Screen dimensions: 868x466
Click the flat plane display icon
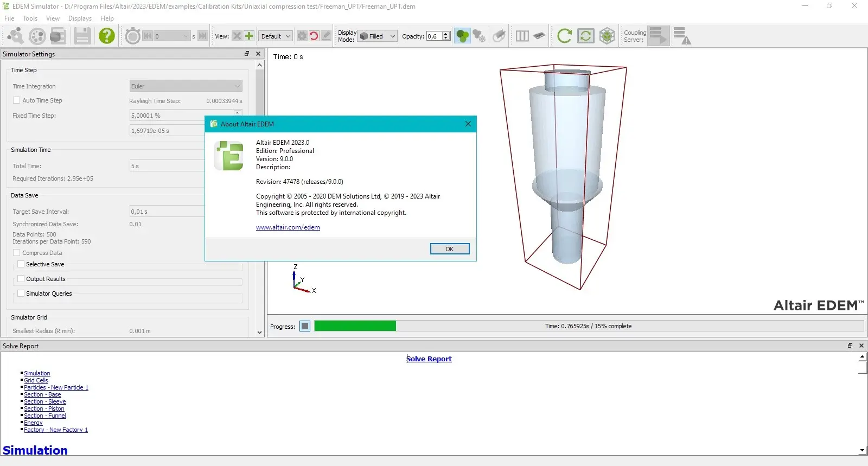click(539, 36)
